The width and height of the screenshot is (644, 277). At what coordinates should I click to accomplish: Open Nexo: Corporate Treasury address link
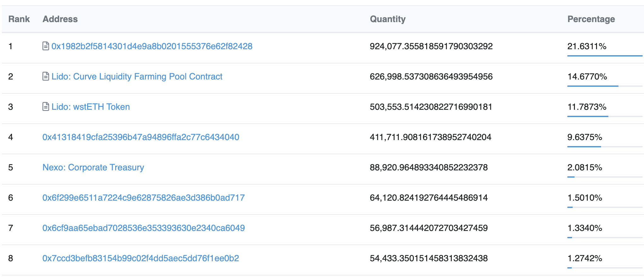93,168
